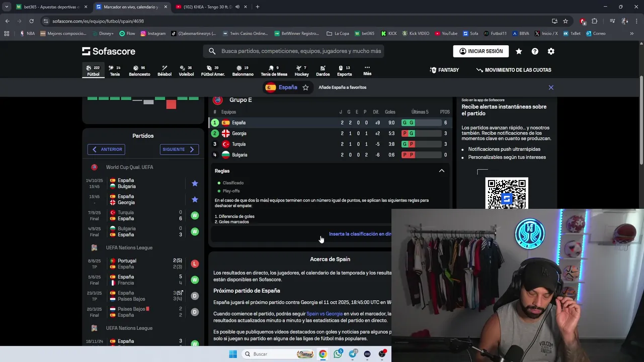Screen dimensions: 644x362
Task: Click the Grupo E group header
Action: click(x=240, y=100)
